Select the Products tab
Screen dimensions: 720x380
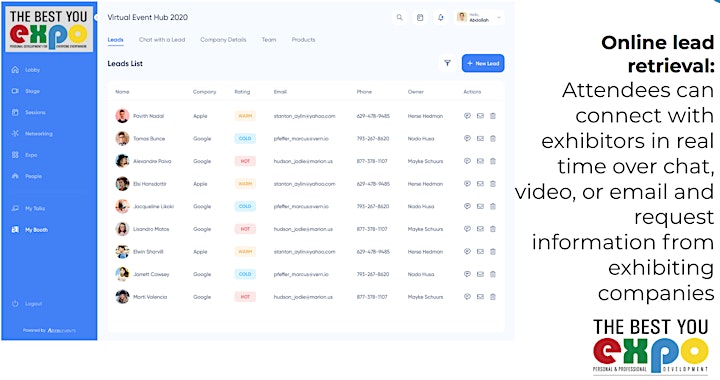tap(304, 40)
